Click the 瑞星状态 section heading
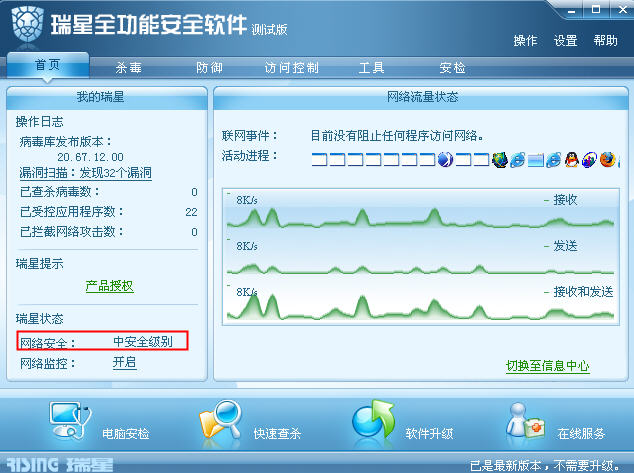The width and height of the screenshot is (634, 473). tap(40, 319)
